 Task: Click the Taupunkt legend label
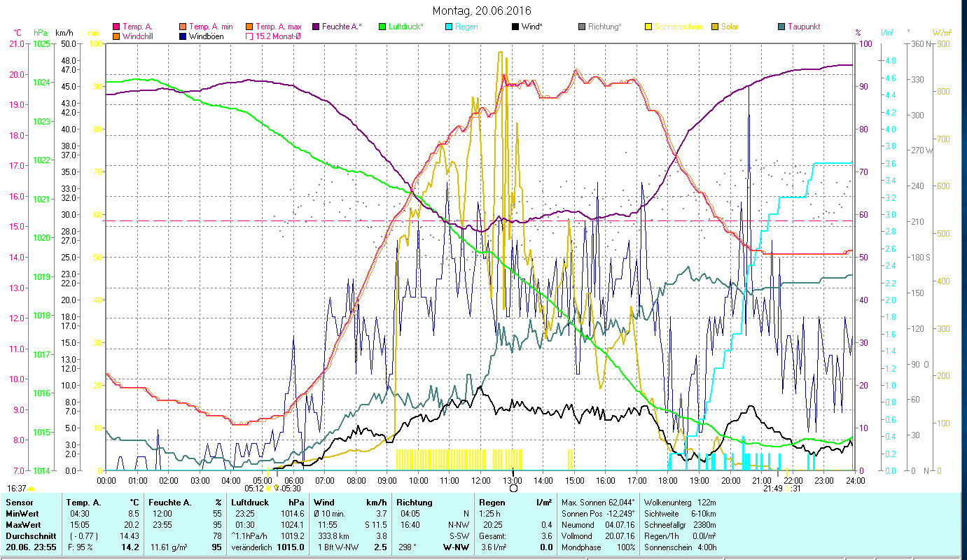coord(804,27)
